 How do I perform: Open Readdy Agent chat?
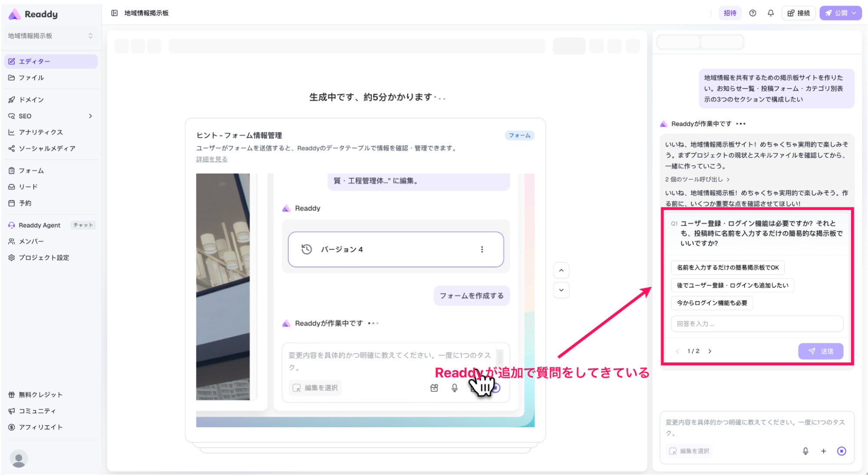click(51, 225)
